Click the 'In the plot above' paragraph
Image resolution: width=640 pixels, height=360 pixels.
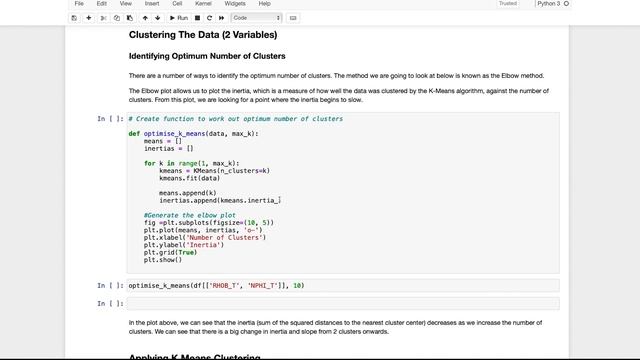336,327
